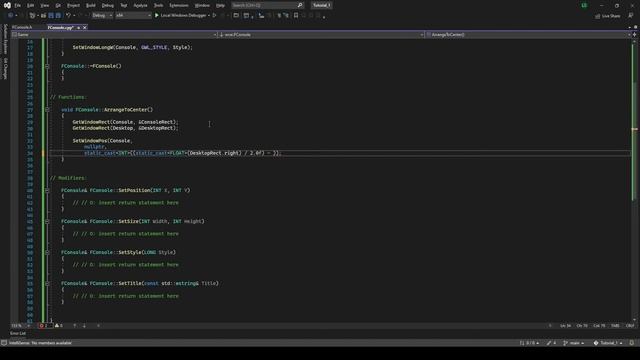Click the Tutorial_1 repository status item
This screenshot has height=360, width=640.
pos(608,343)
